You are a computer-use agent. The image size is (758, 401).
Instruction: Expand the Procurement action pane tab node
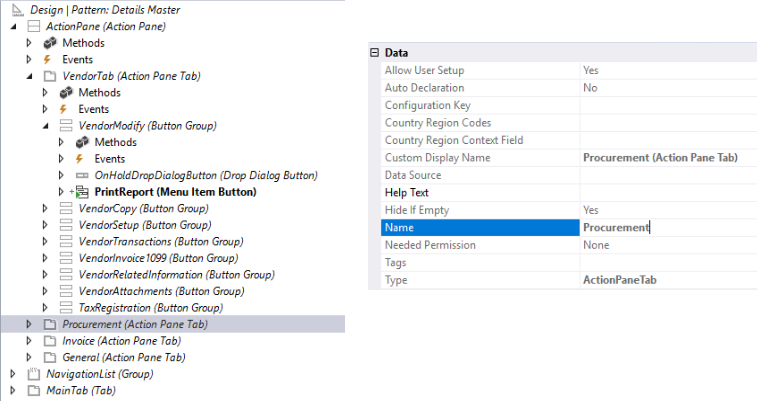coord(29,324)
